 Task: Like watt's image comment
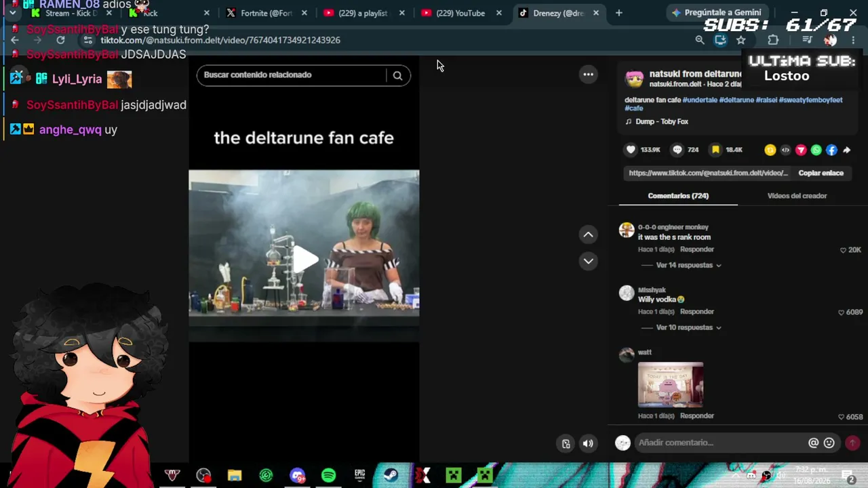coord(841,417)
